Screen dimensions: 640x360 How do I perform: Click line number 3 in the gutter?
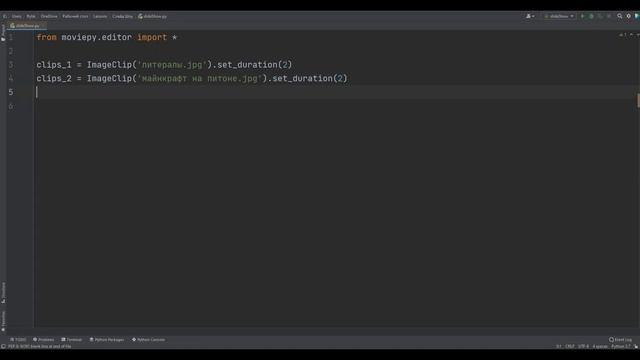(x=11, y=65)
